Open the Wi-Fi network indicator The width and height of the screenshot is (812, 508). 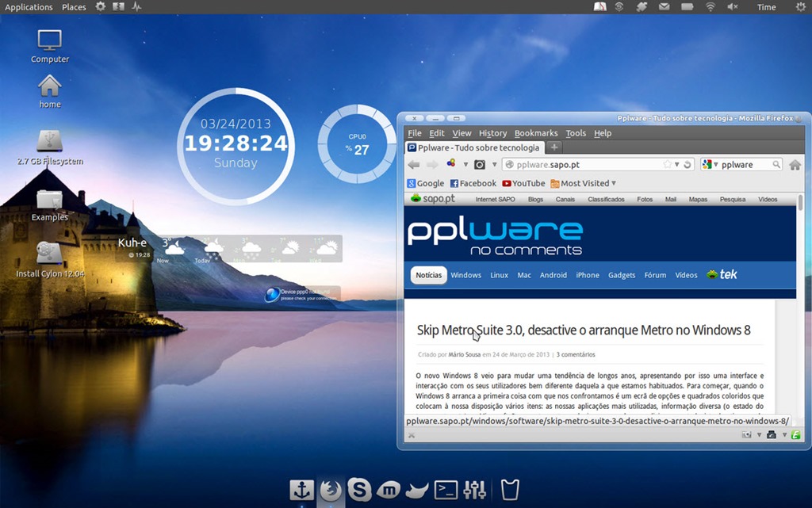(710, 6)
